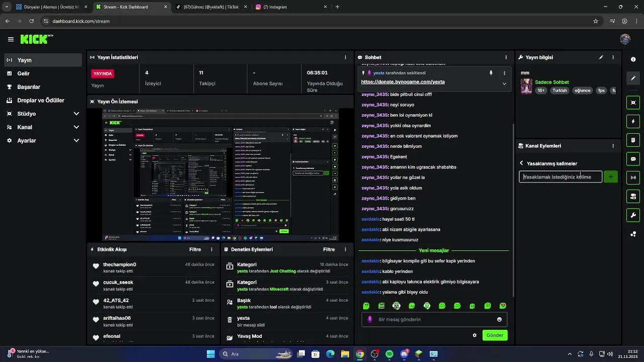Click the eğlence tag chip
This screenshot has height=362, width=644.
pos(583,90)
